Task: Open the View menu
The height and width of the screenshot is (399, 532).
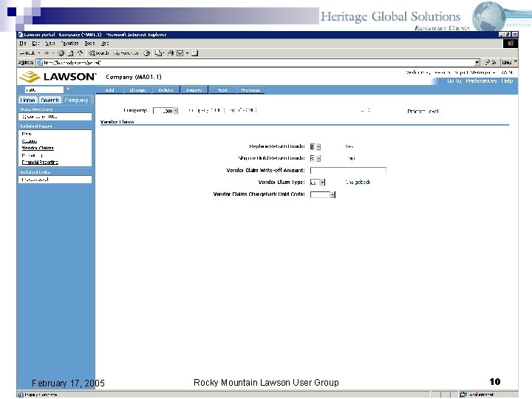Action: tap(50, 44)
